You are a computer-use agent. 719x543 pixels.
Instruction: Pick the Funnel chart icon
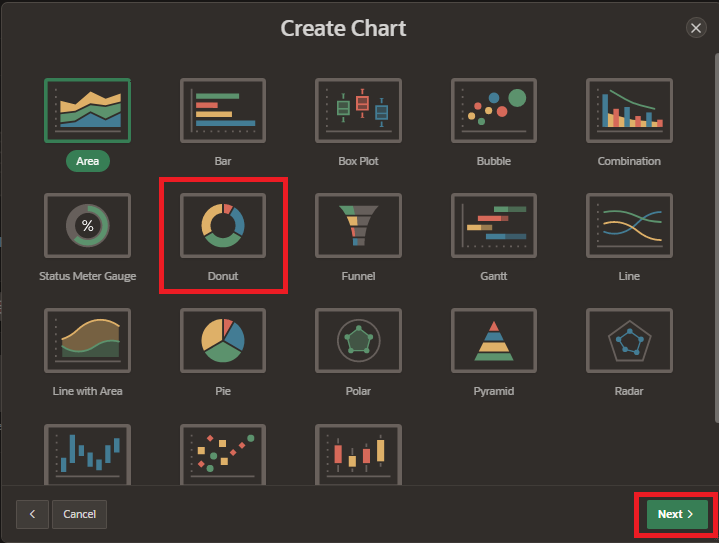tap(358, 226)
